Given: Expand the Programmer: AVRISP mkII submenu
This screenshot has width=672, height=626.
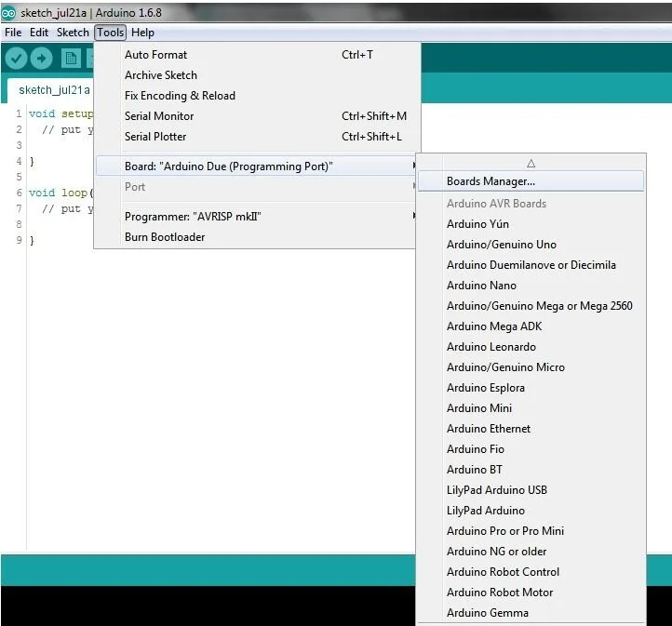Looking at the screenshot, I should pyautogui.click(x=256, y=217).
